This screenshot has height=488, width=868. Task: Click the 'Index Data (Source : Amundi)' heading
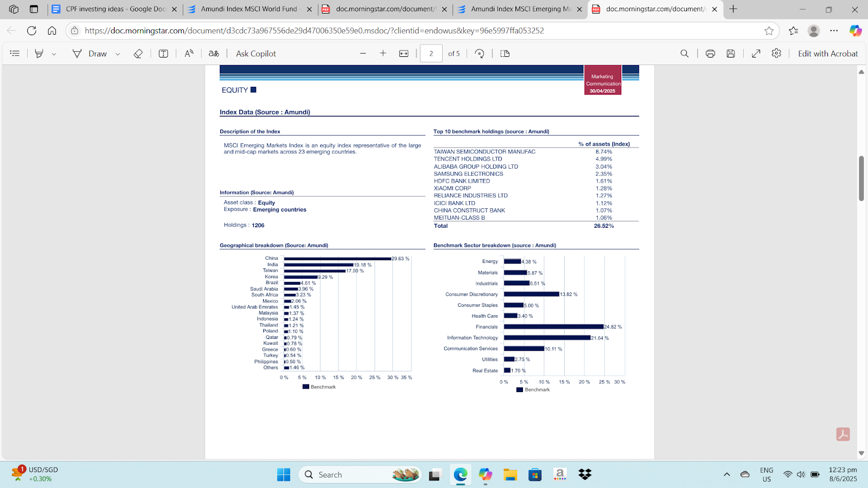[265, 112]
